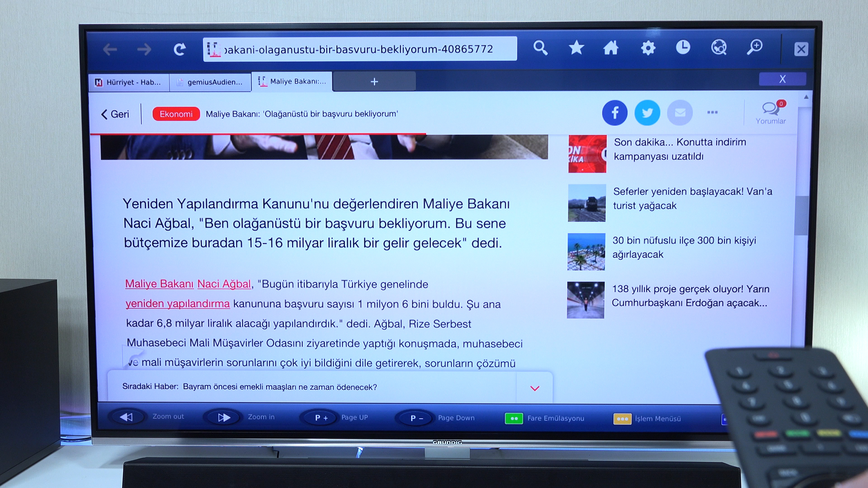Share the article on Twitter

point(647,113)
